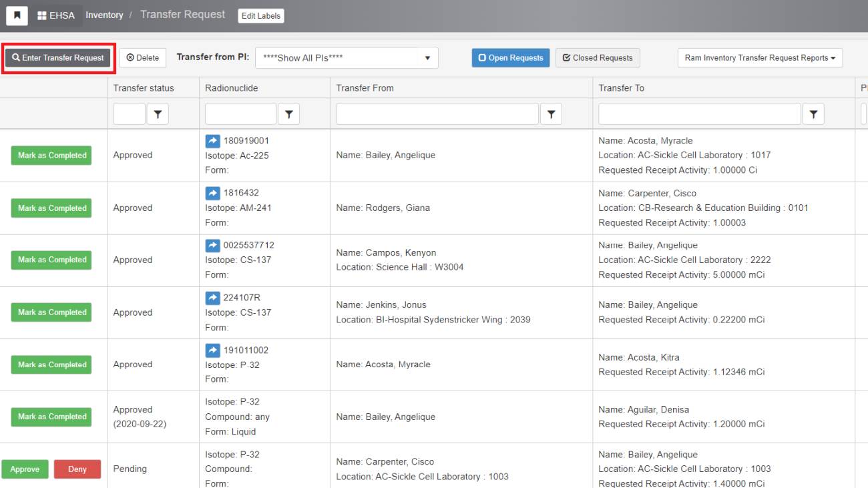Open the Transfer From column filter

click(551, 115)
